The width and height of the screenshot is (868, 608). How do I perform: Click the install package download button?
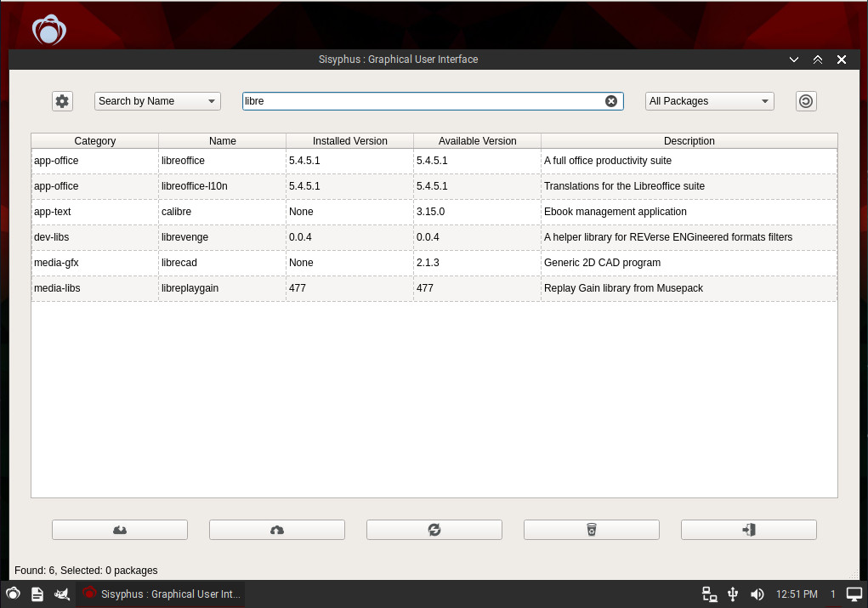click(120, 530)
